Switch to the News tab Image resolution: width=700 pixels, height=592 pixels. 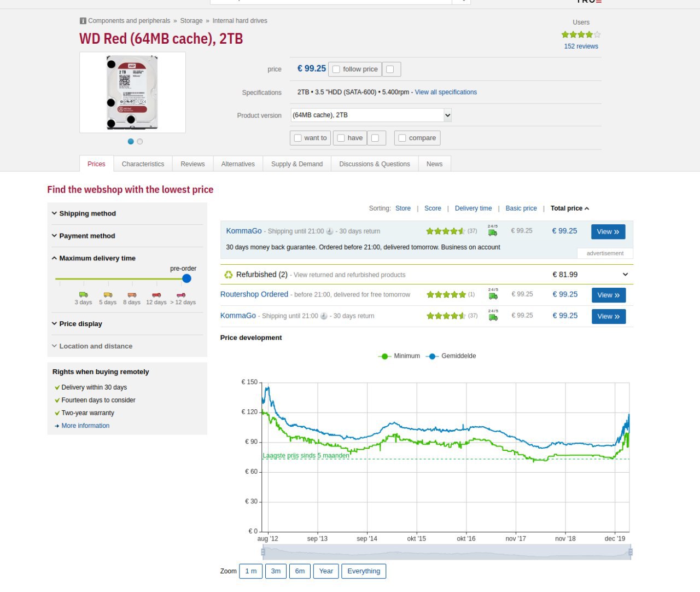click(x=434, y=164)
